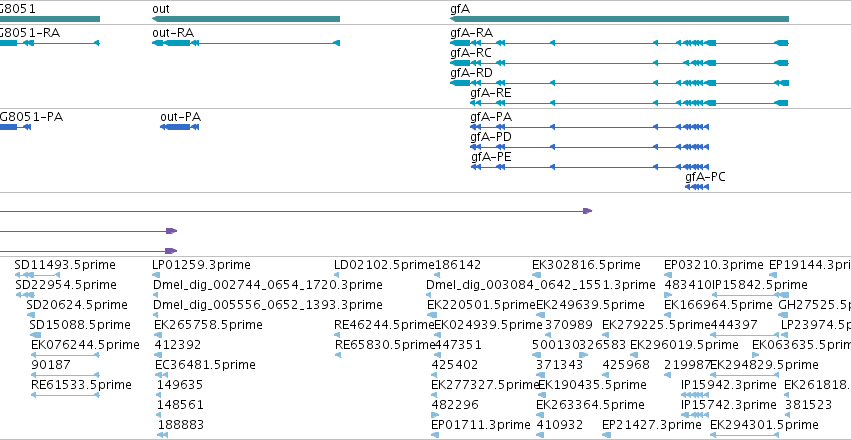Click the teal out gene bar glyph

pyautogui.click(x=246, y=19)
